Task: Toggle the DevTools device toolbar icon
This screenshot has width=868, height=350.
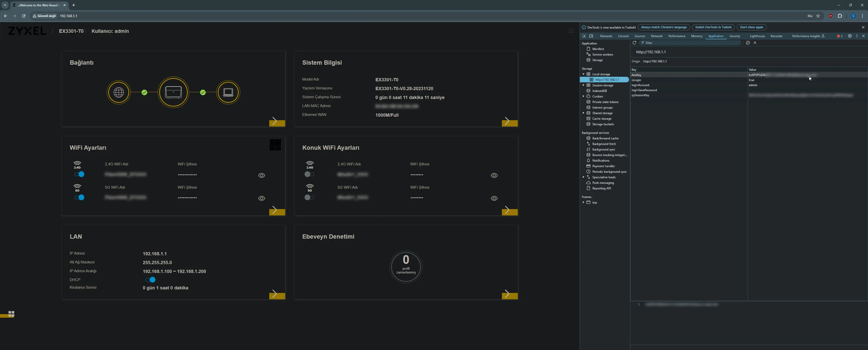Action: [591, 36]
